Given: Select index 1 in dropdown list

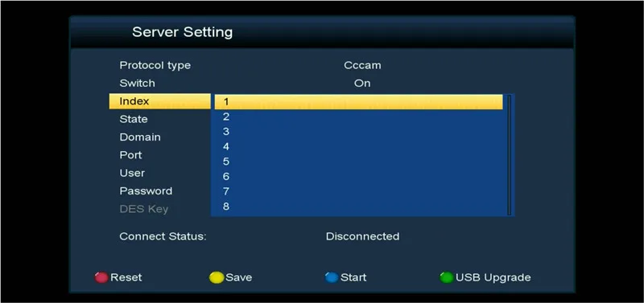Looking at the screenshot, I should click(x=358, y=102).
